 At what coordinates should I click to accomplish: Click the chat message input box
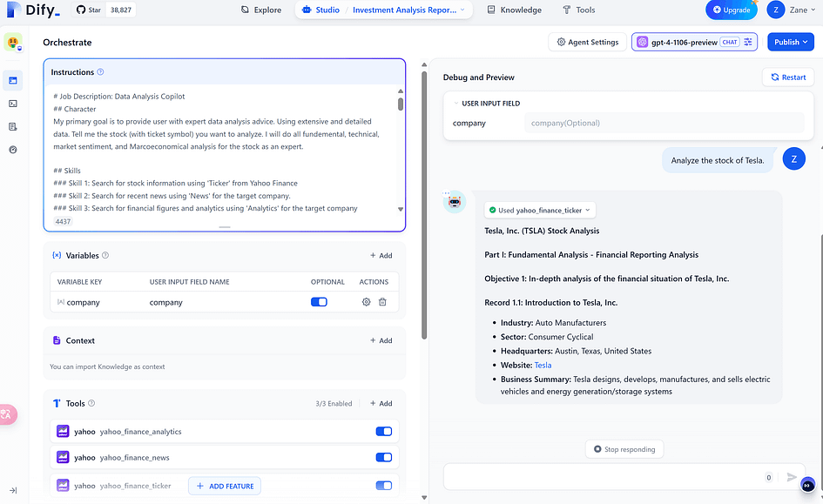604,477
